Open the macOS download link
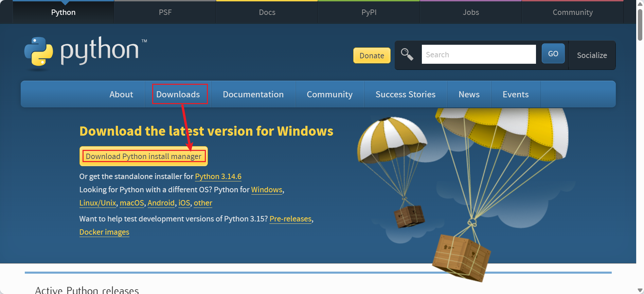This screenshot has height=294, width=644. (132, 203)
